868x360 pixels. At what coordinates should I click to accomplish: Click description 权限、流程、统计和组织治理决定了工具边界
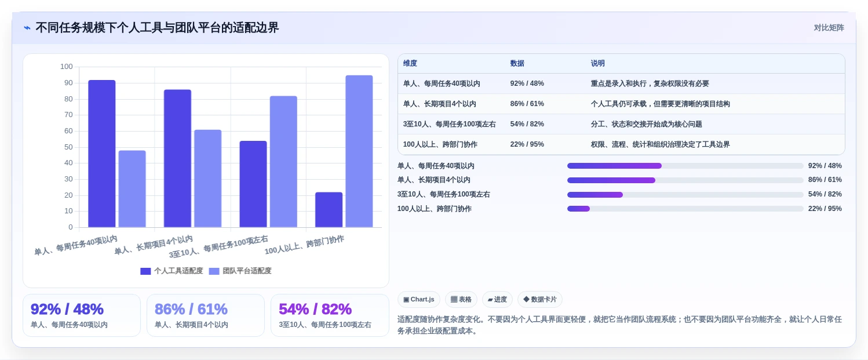(661, 144)
